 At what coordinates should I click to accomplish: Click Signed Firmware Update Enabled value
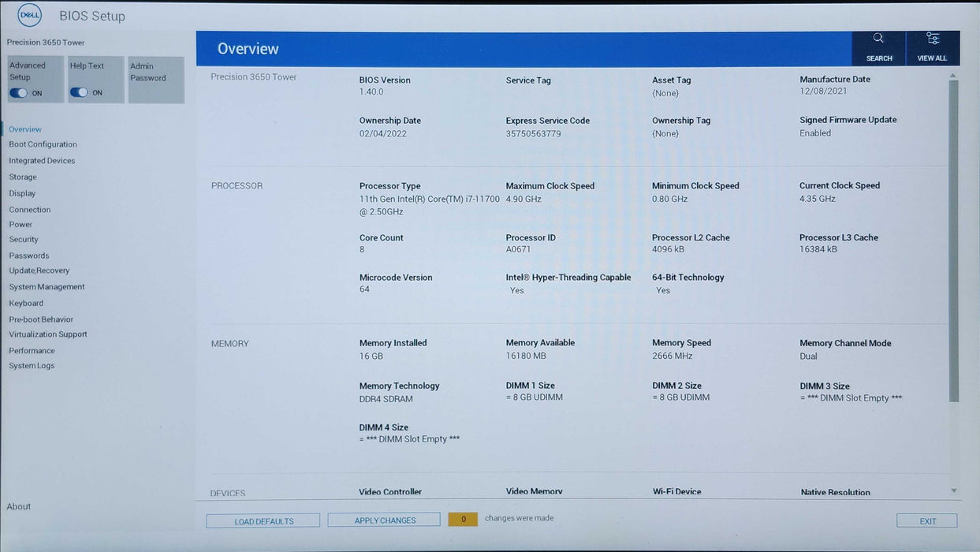pos(815,133)
